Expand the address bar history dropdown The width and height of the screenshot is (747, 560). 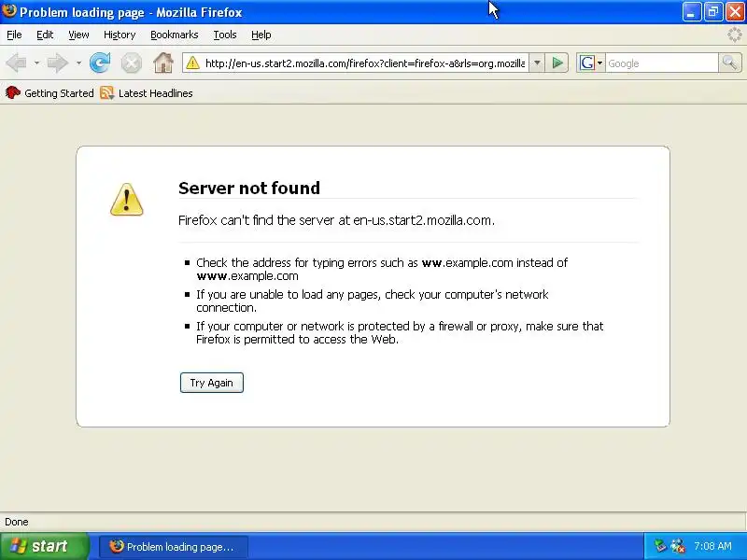pos(537,63)
